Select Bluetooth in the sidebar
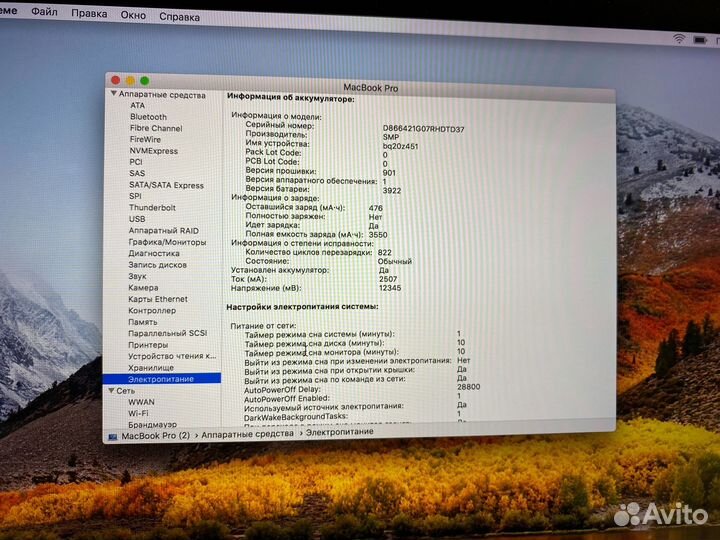The width and height of the screenshot is (720, 540). pyautogui.click(x=148, y=117)
